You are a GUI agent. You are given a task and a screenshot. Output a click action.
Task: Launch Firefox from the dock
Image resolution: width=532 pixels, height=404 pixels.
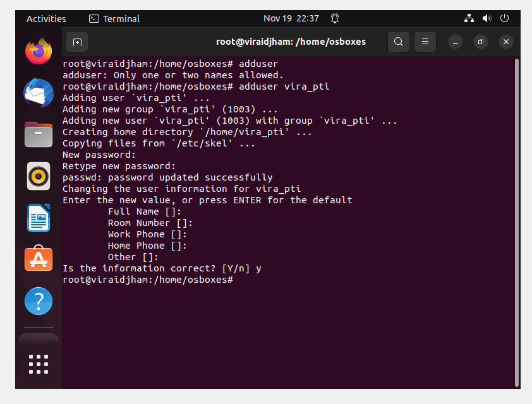coord(39,51)
